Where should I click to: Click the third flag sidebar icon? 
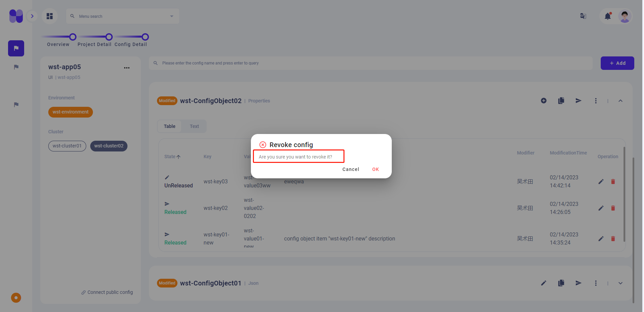(x=16, y=105)
